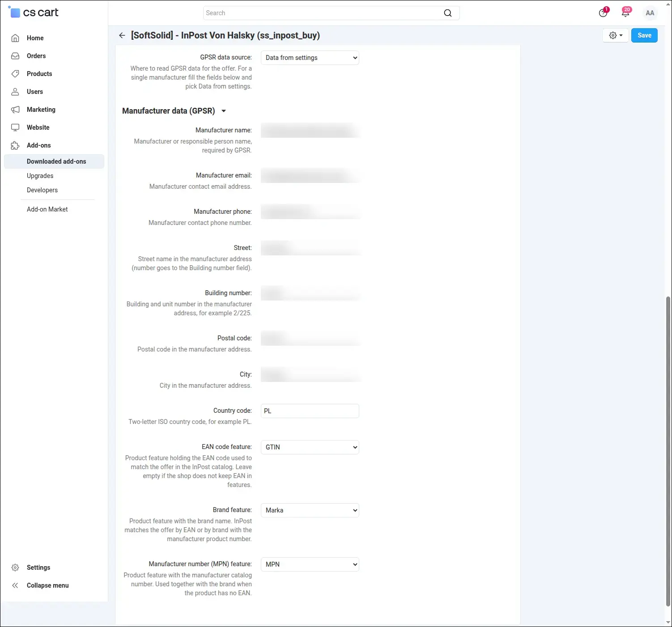Screen dimensions: 672x627
Task: Open the Products menu item
Action: [39, 74]
